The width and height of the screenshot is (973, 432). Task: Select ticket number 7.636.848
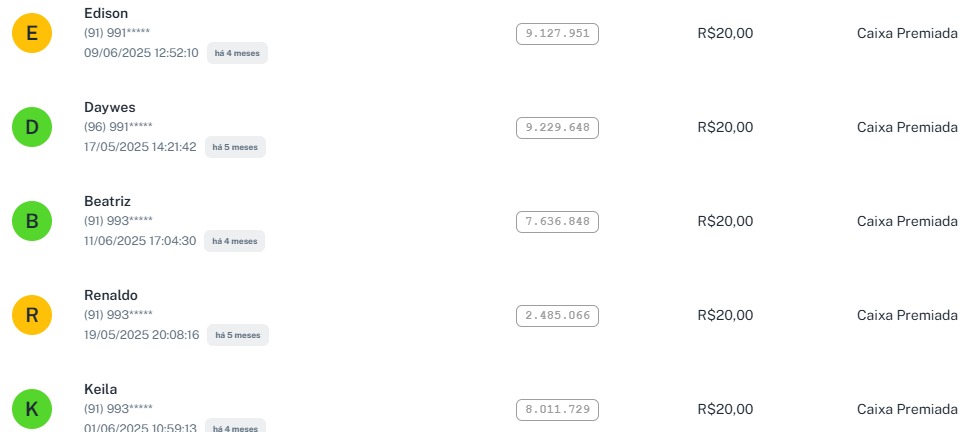(557, 221)
